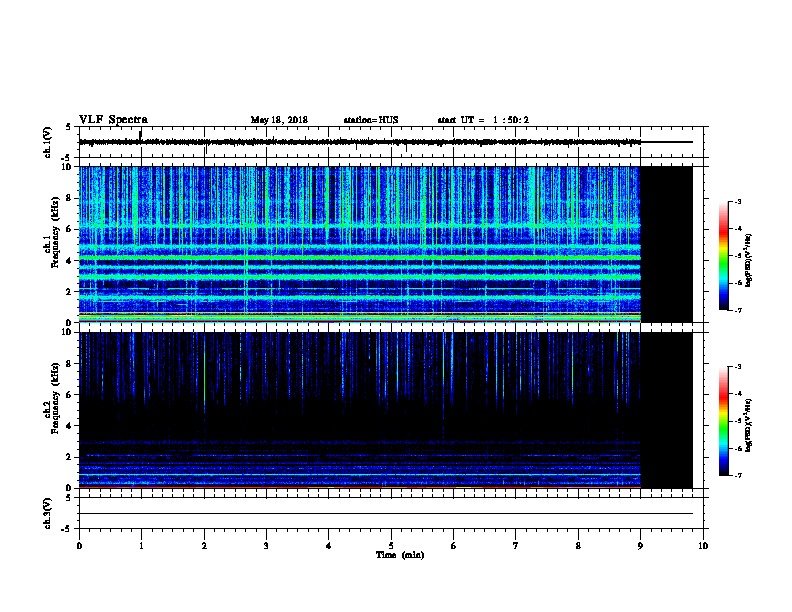Click time axis tick label "9"
Screen dimensions: 792x612
[640, 545]
